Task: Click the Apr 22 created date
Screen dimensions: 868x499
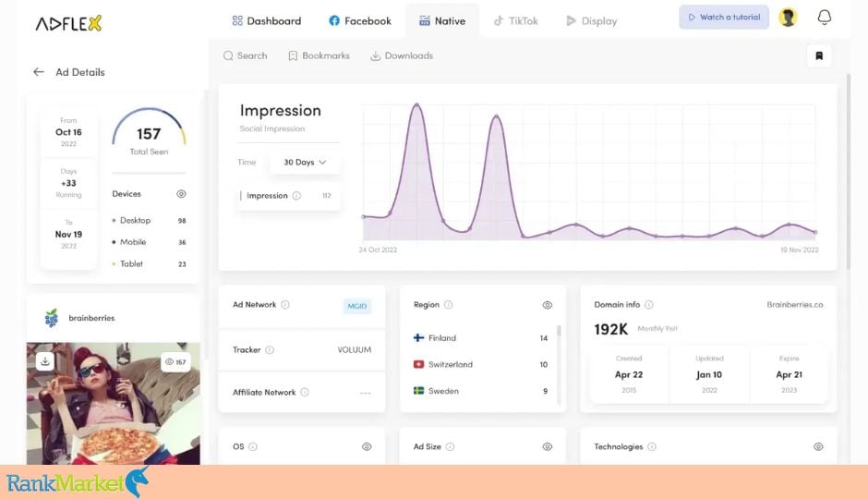Action: click(x=629, y=374)
